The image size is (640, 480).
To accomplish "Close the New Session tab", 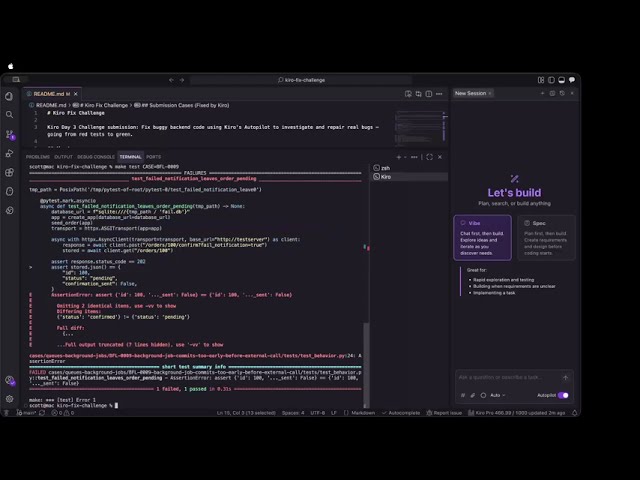I will 490,93.
